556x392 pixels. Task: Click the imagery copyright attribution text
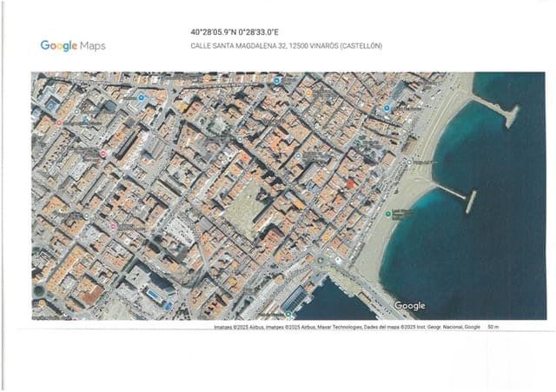pos(347,327)
